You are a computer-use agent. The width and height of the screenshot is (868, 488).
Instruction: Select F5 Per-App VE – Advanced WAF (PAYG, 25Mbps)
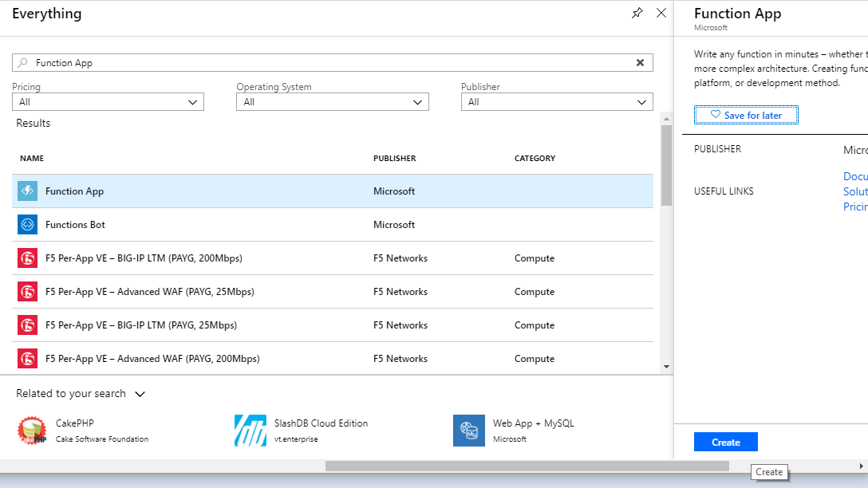pyautogui.click(x=332, y=292)
